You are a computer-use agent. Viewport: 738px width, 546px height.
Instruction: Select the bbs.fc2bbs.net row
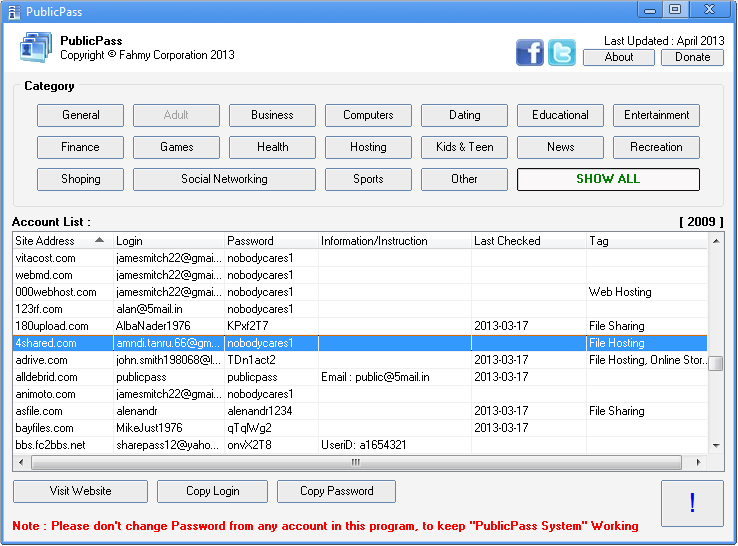point(360,445)
